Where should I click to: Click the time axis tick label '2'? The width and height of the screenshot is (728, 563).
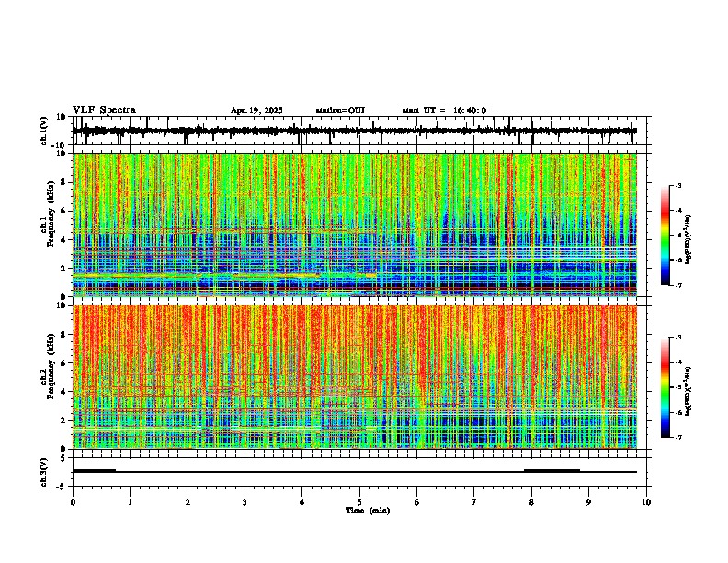[188, 502]
